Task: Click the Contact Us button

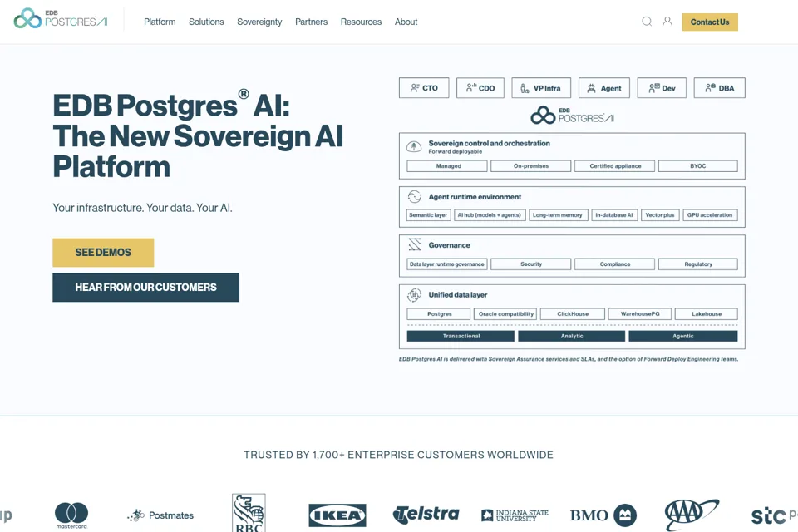Action: click(710, 22)
